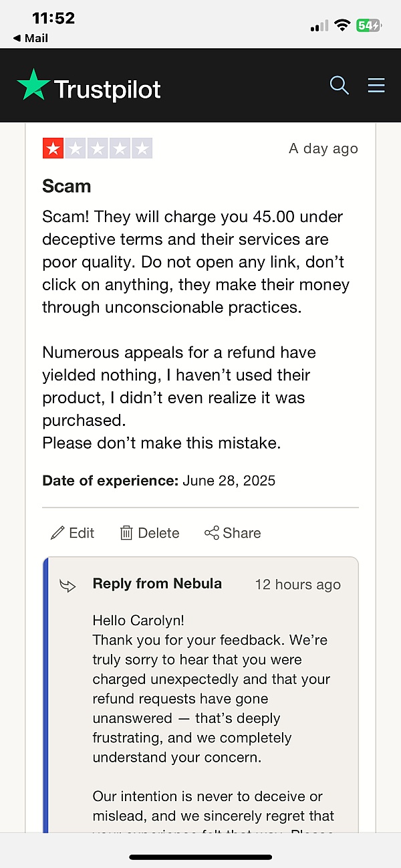Open the hamburger menu icon
401x868 pixels.
pyautogui.click(x=376, y=85)
